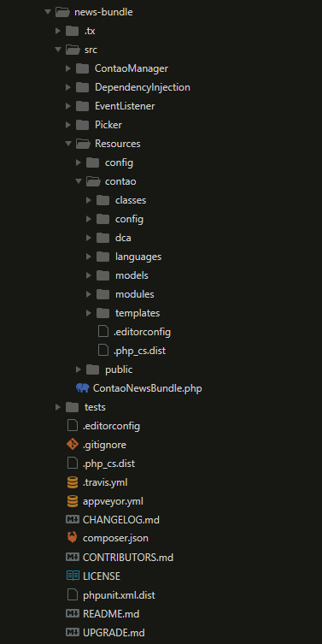The width and height of the screenshot is (322, 644).
Task: Collapse the Resources folder arrow
Action: point(68,144)
